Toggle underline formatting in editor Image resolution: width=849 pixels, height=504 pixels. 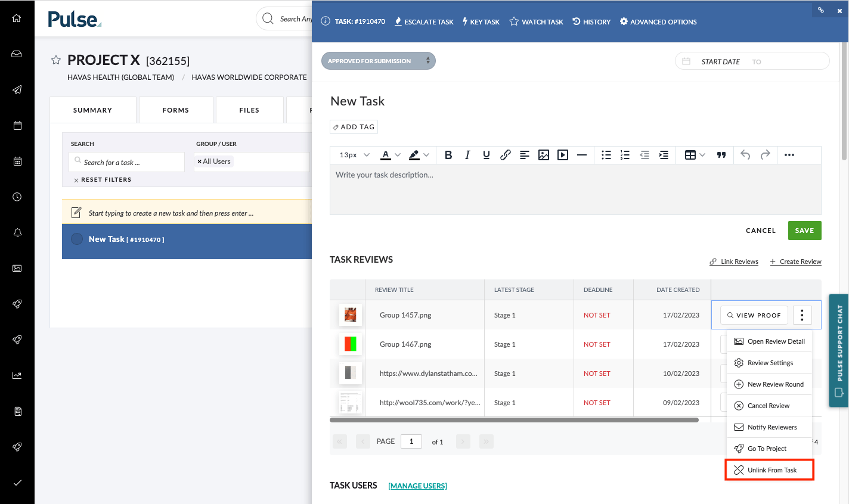(x=487, y=155)
